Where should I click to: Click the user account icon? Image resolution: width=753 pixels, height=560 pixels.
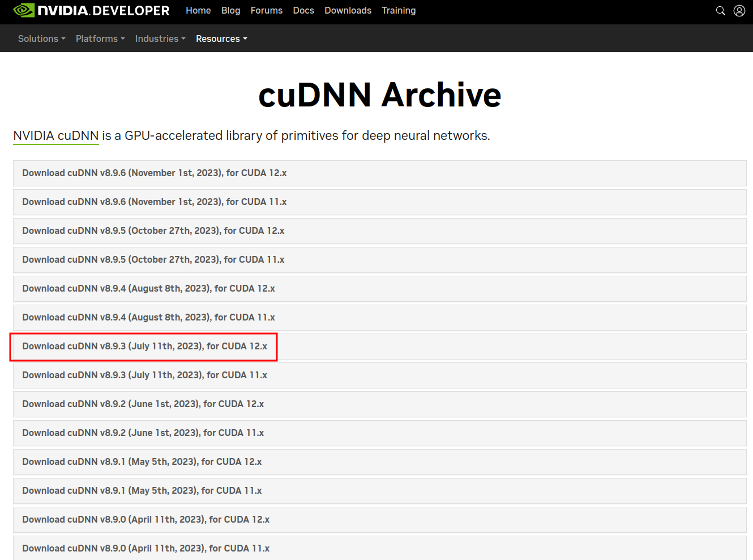coord(739,10)
